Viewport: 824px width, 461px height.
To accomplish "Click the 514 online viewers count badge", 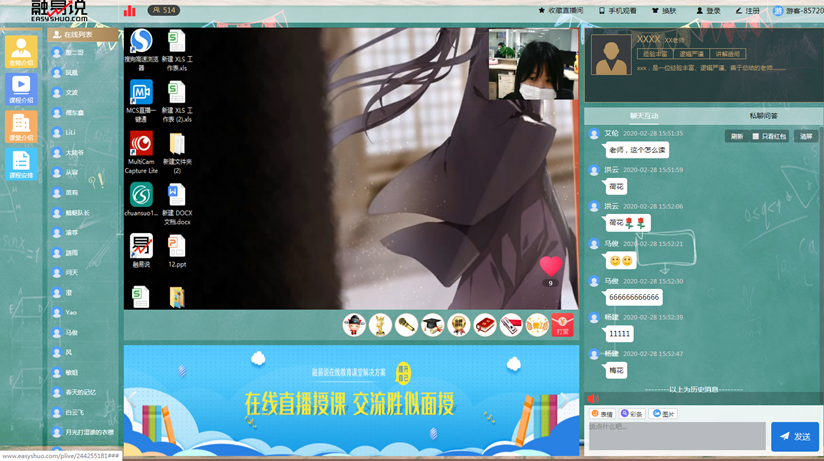I will (164, 10).
